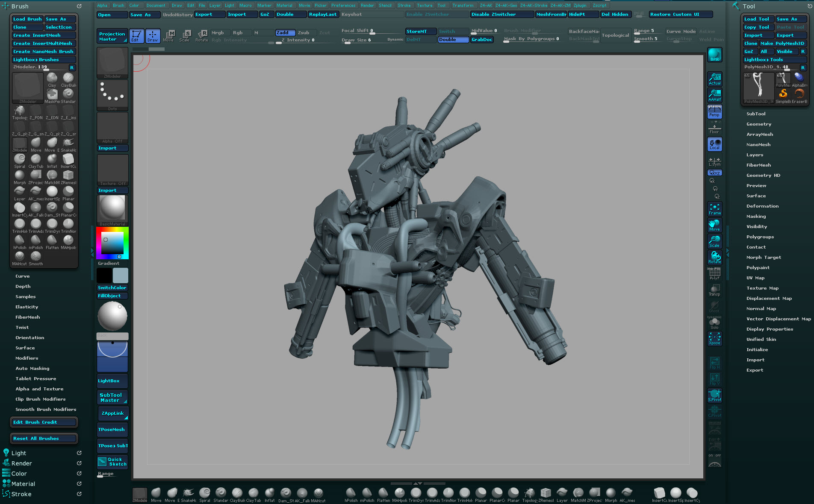Toggle Zadd sculpt mode
The width and height of the screenshot is (814, 504).
[x=285, y=32]
